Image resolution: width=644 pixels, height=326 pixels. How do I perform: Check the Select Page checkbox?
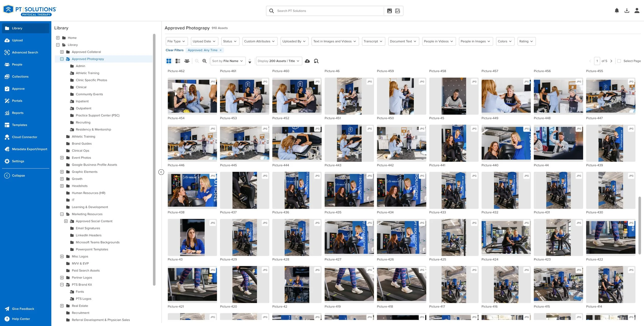click(x=619, y=61)
